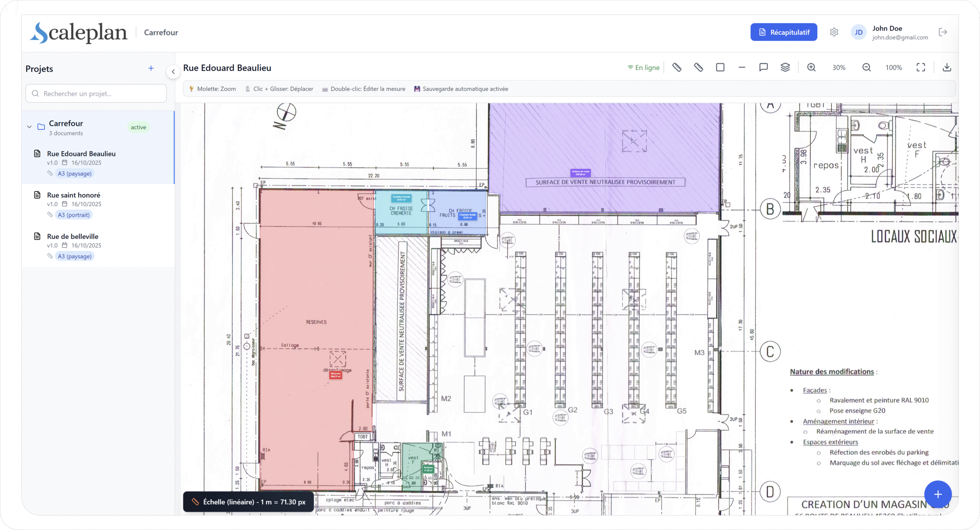Log out using the exit icon

[943, 32]
